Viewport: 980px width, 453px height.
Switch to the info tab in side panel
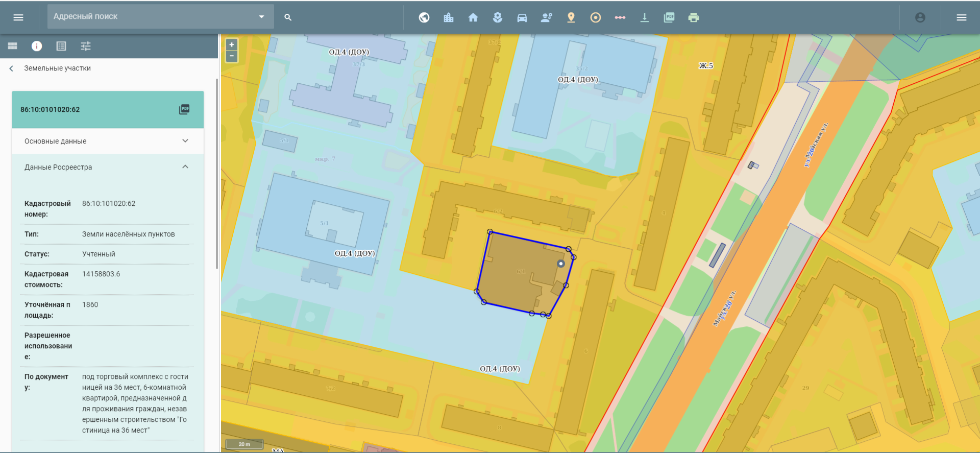[37, 46]
